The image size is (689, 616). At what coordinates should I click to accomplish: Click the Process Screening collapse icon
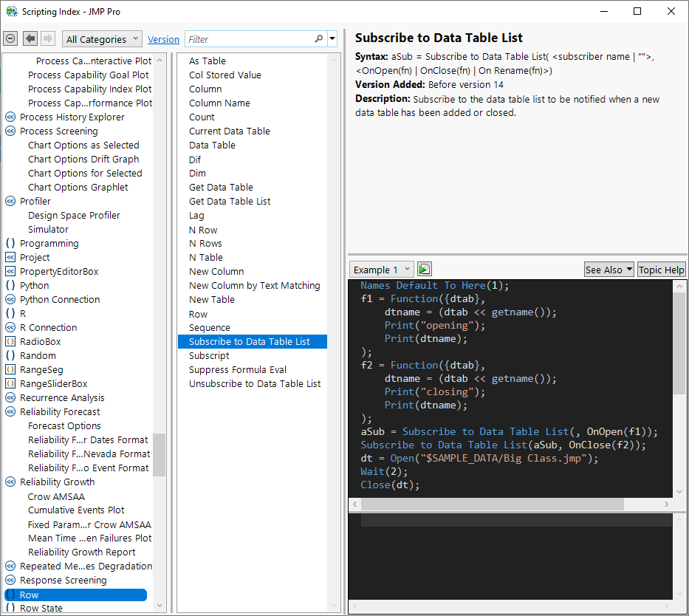(x=10, y=131)
